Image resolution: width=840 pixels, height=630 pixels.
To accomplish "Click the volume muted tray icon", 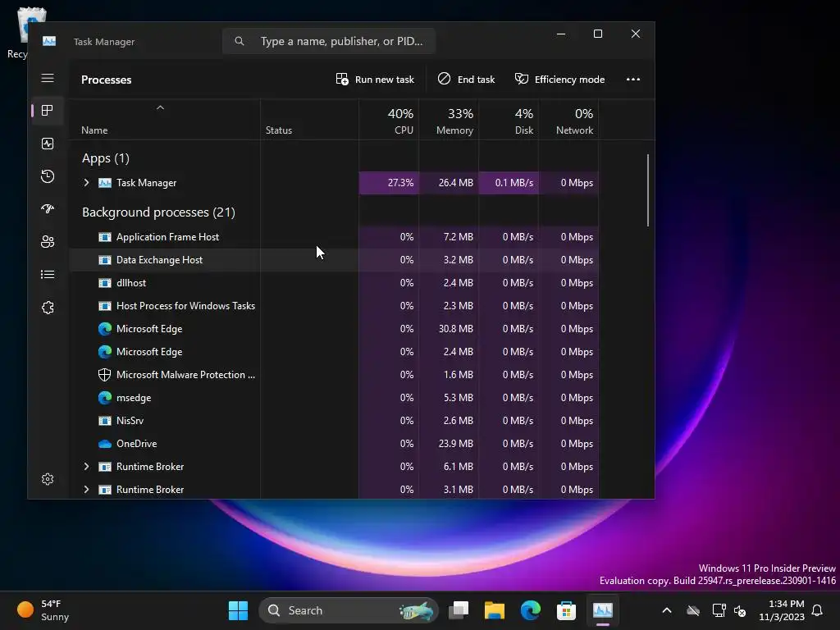I will (x=741, y=610).
